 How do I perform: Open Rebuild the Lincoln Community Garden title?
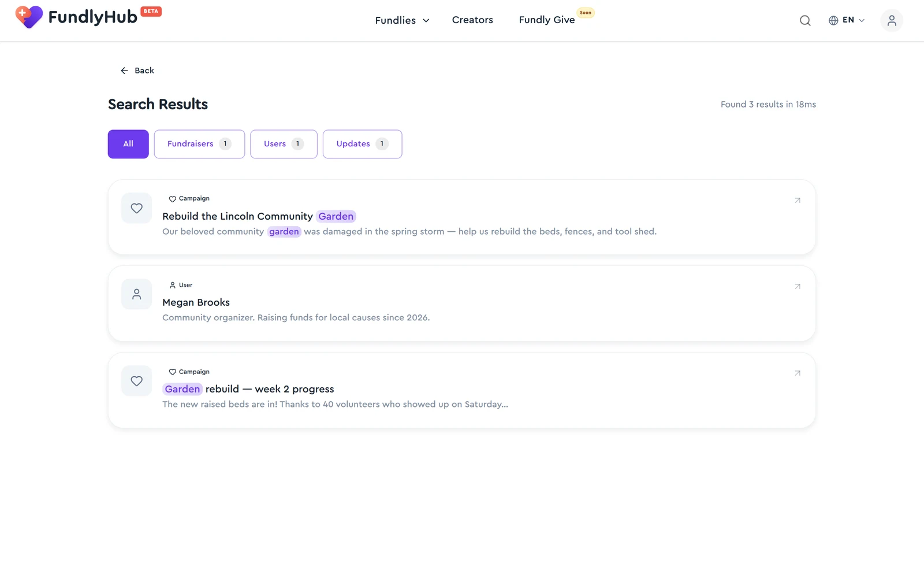click(x=259, y=216)
